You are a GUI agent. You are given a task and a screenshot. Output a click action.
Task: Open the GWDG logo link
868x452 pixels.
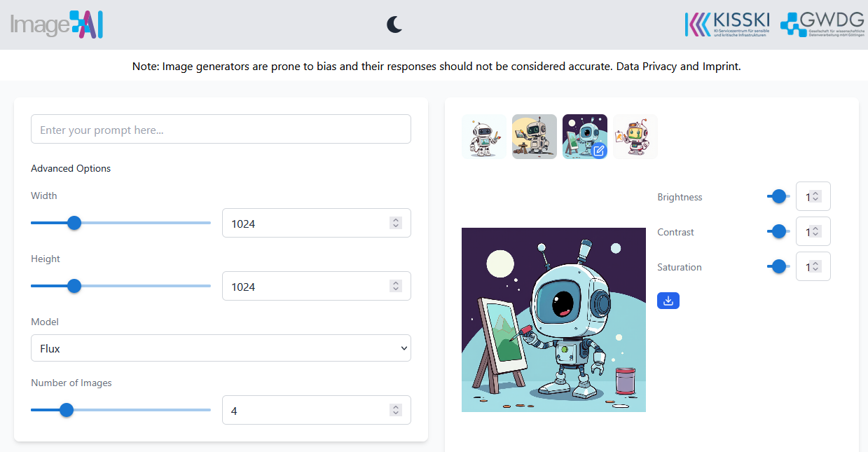point(821,25)
